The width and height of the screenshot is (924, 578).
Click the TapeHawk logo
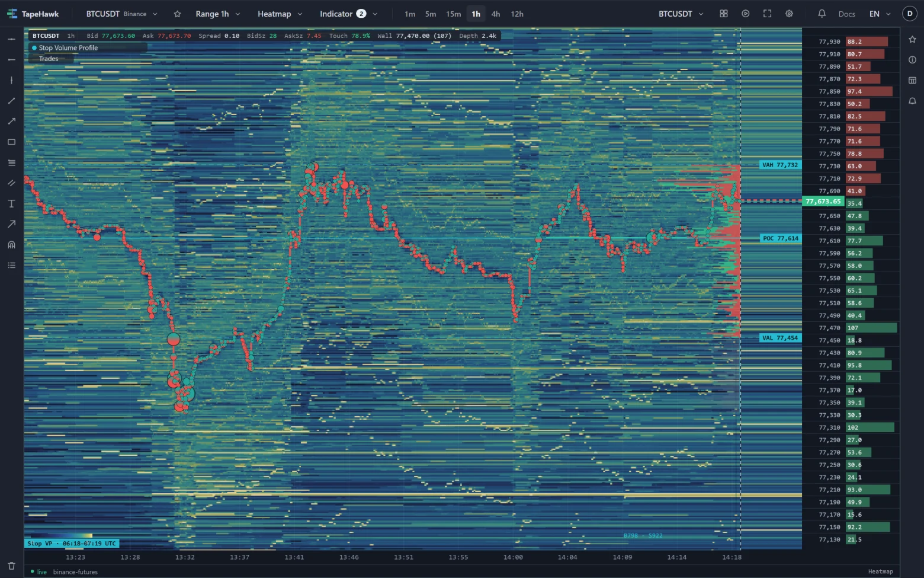coord(33,14)
